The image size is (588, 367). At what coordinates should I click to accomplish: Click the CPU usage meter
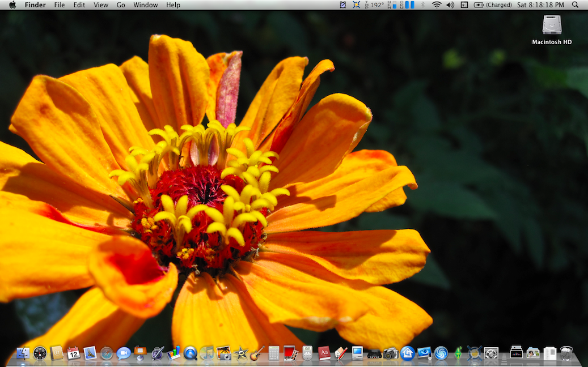pos(407,5)
